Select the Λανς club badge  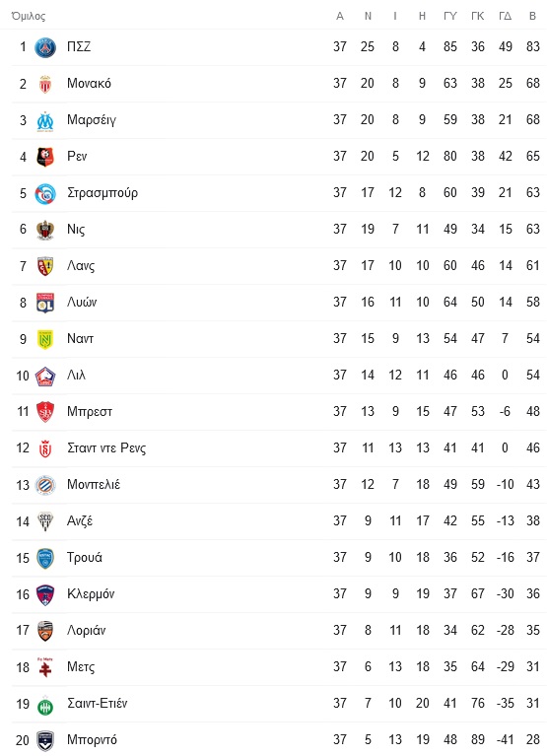[x=45, y=266]
